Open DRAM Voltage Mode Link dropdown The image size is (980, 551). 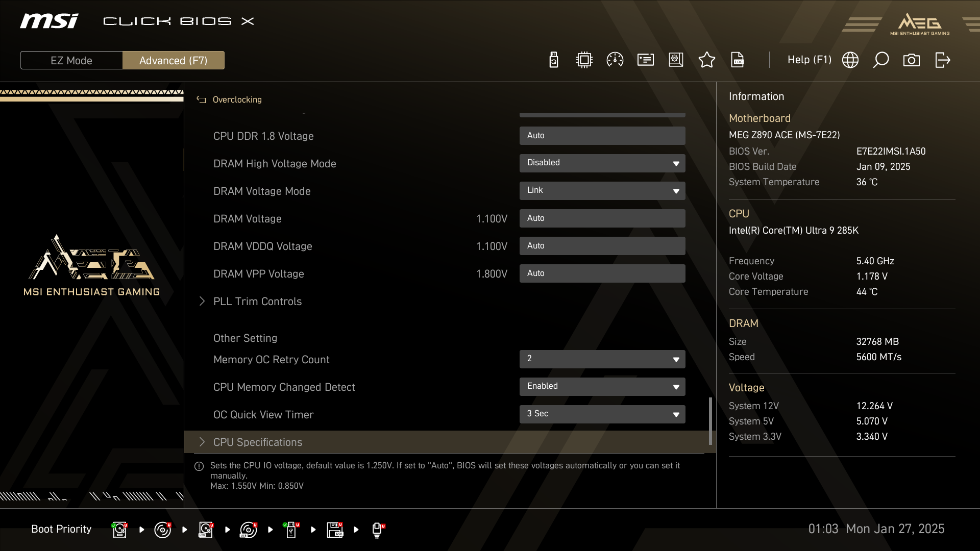tap(602, 191)
